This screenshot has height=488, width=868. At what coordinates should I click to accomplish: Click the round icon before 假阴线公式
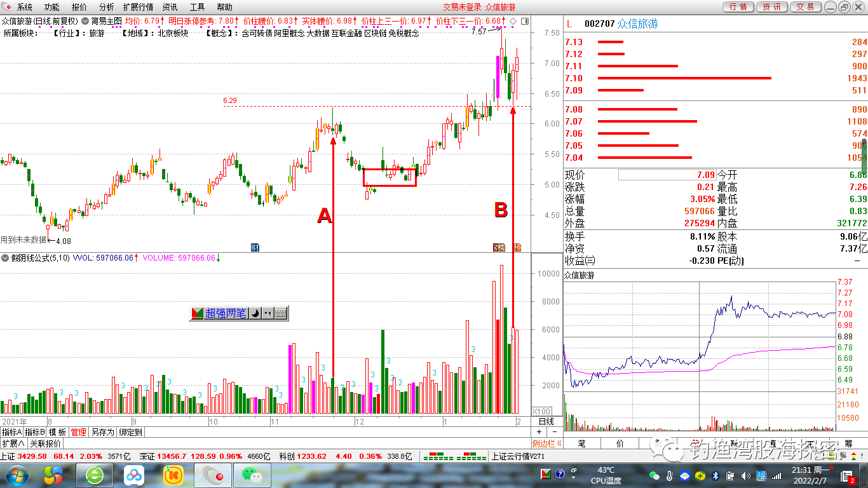[5, 258]
